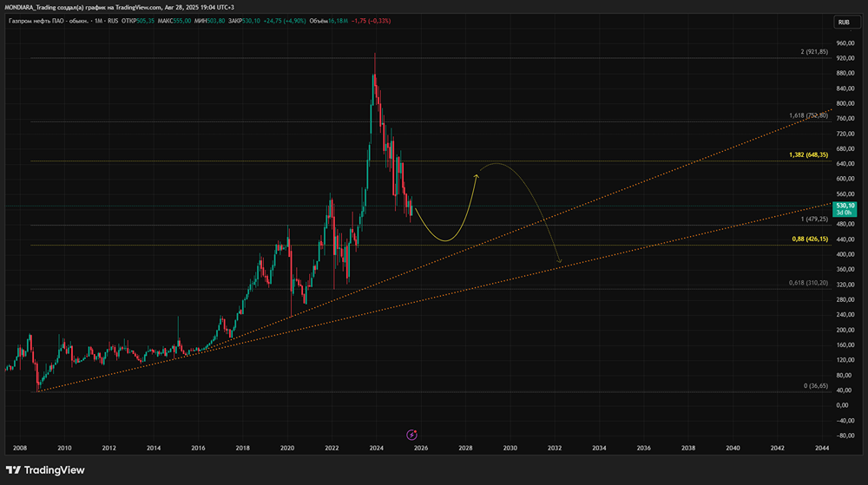This screenshot has height=485, width=868.
Task: Click the 880,00 price scale label
Action: pyautogui.click(x=845, y=74)
